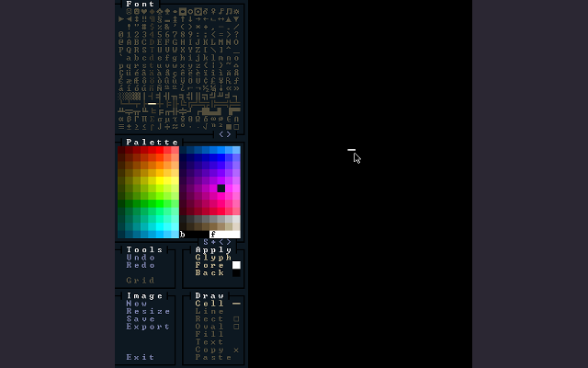Switch to Text draw mode
588x368 pixels.
click(209, 341)
